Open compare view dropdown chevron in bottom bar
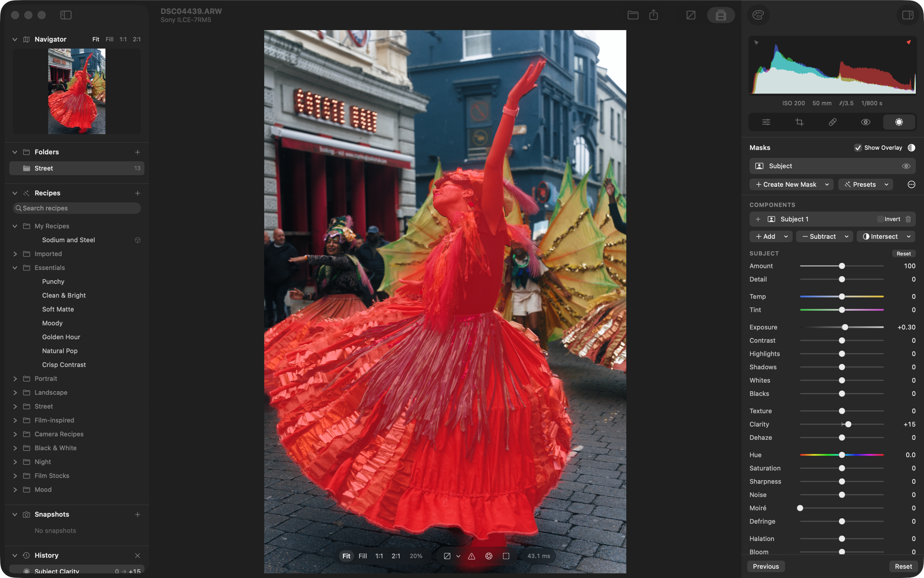The image size is (924, 578). (x=458, y=556)
